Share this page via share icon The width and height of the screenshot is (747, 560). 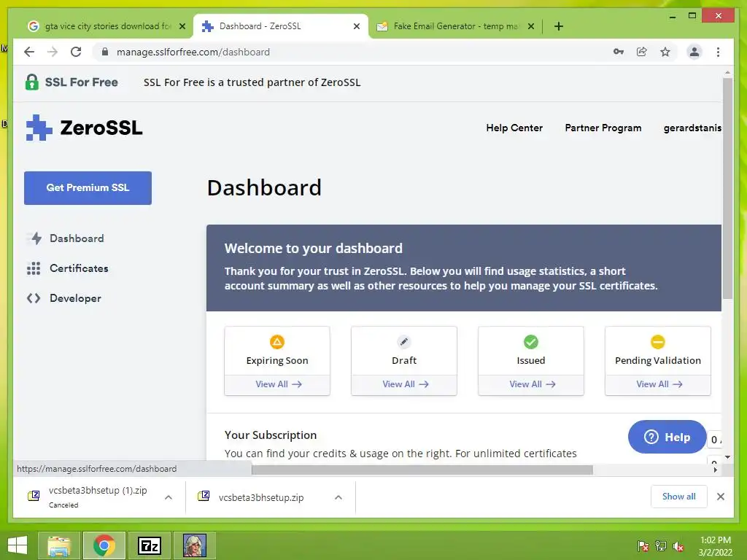(642, 52)
